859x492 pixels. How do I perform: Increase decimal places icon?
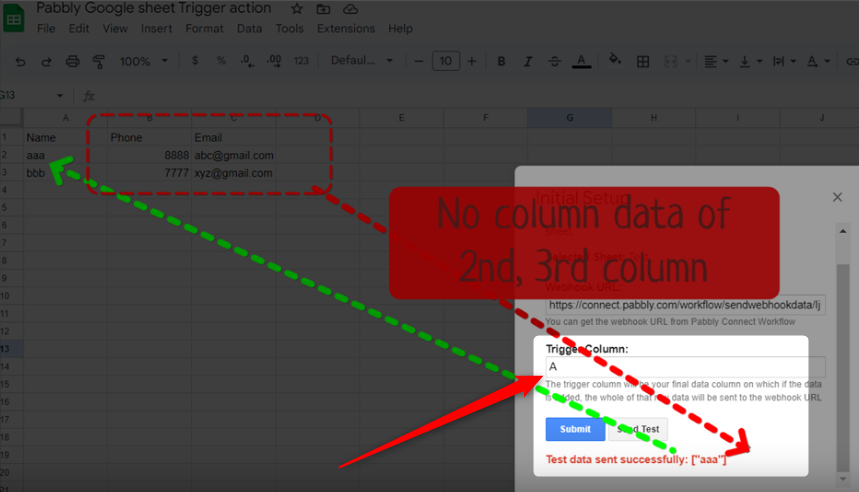[274, 61]
